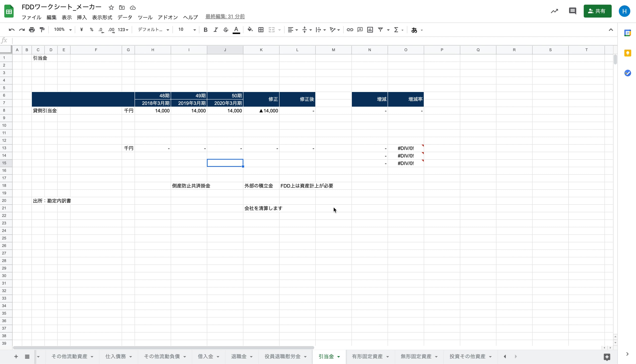
Task: Switch to the 借入金 sheet tab
Action: [206, 356]
